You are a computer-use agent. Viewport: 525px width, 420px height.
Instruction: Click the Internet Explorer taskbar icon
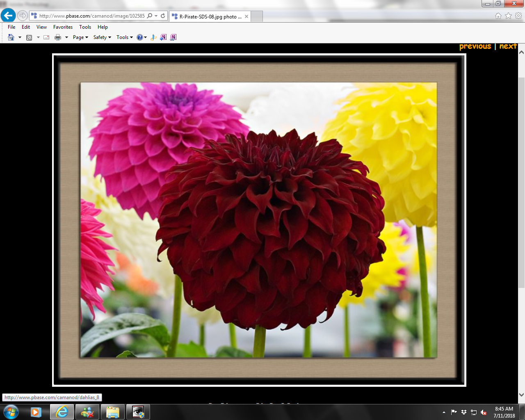[62, 412]
